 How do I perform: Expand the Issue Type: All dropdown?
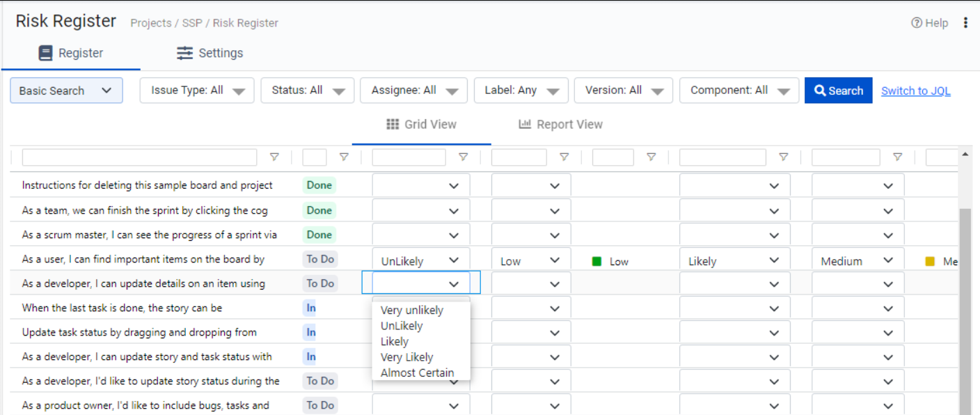(x=198, y=91)
